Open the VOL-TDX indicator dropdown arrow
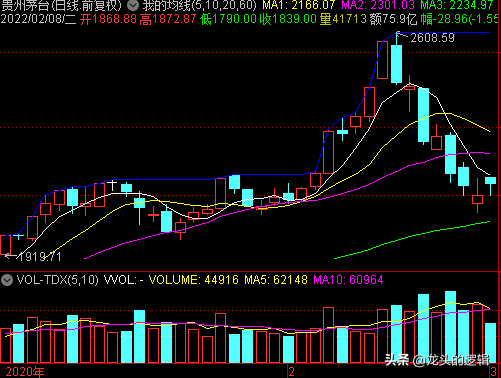 click(x=7, y=280)
